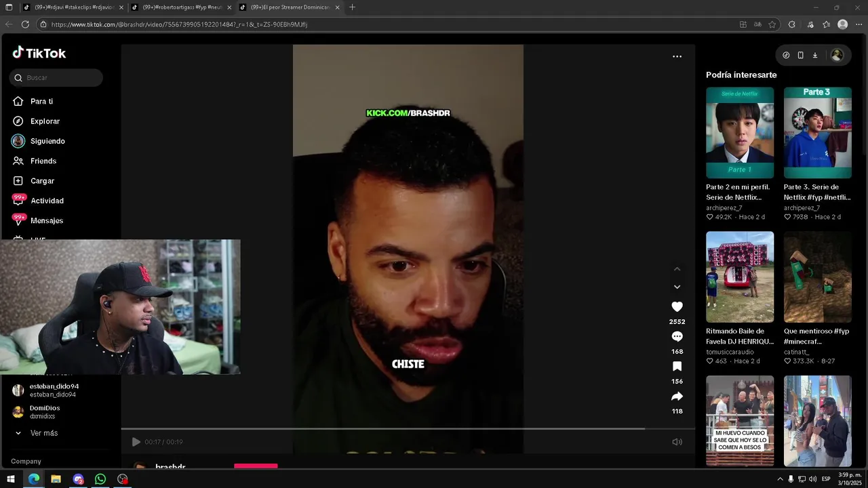Open brashdr creator profile name
868x488 pixels.
170,467
